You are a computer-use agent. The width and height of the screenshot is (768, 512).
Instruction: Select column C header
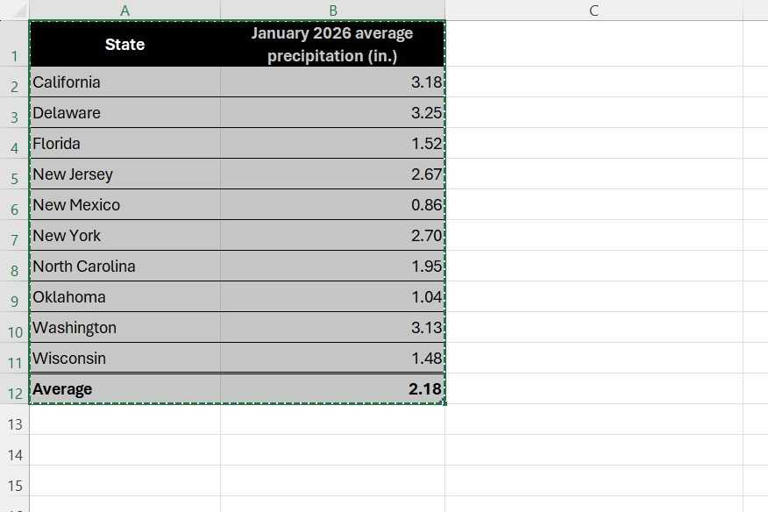[x=594, y=10]
